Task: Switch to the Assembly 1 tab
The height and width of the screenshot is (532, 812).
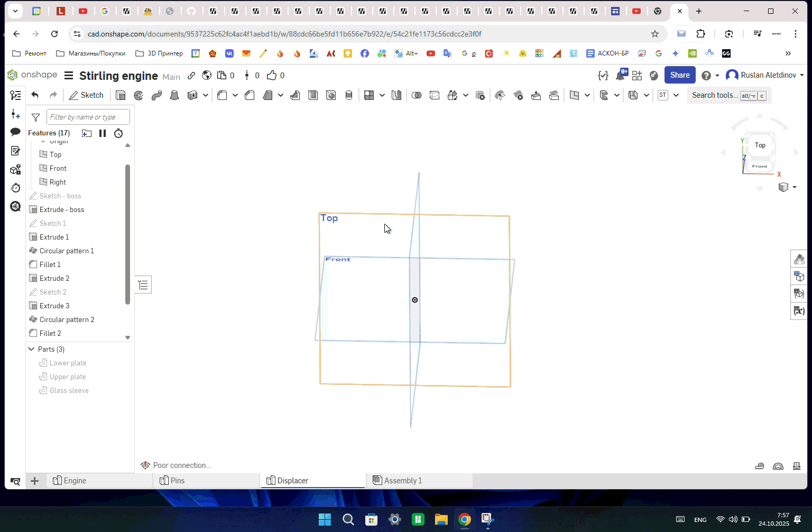Action: coord(402,481)
